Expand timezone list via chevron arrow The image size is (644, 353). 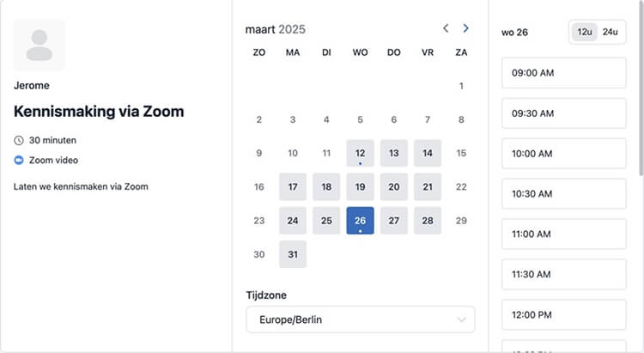pos(462,320)
